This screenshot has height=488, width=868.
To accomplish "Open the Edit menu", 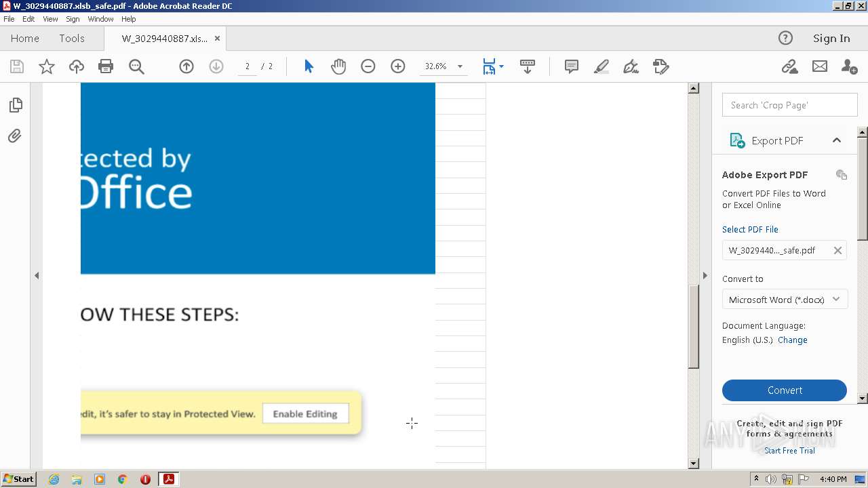I will click(28, 19).
